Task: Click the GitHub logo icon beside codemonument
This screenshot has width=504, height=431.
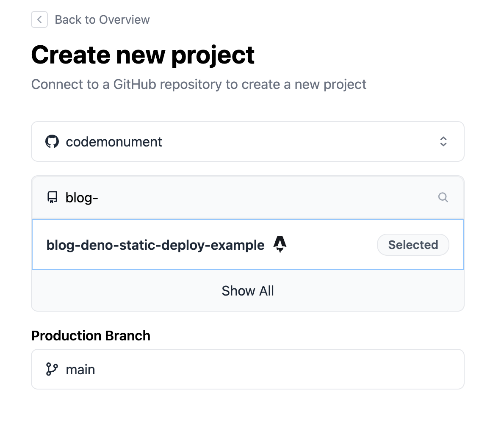Action: pos(52,141)
